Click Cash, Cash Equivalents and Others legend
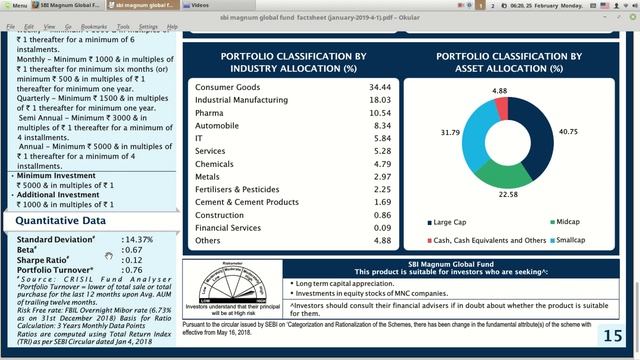 tap(487, 240)
